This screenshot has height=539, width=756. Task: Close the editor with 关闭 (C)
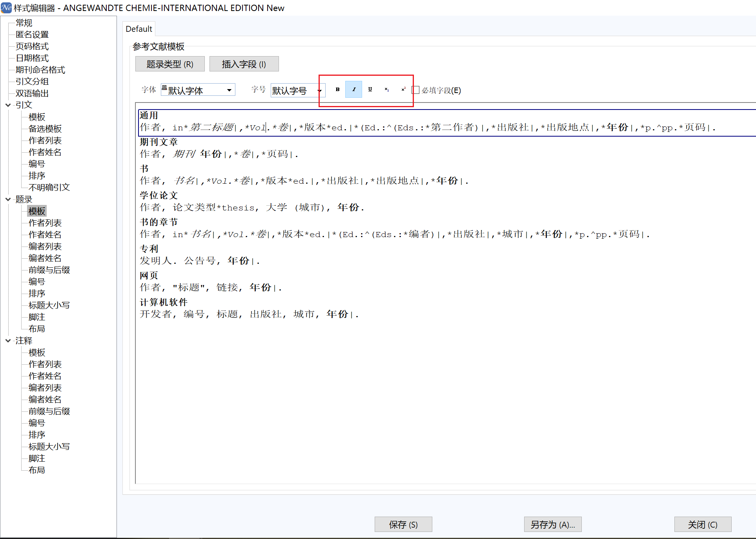[703, 524]
